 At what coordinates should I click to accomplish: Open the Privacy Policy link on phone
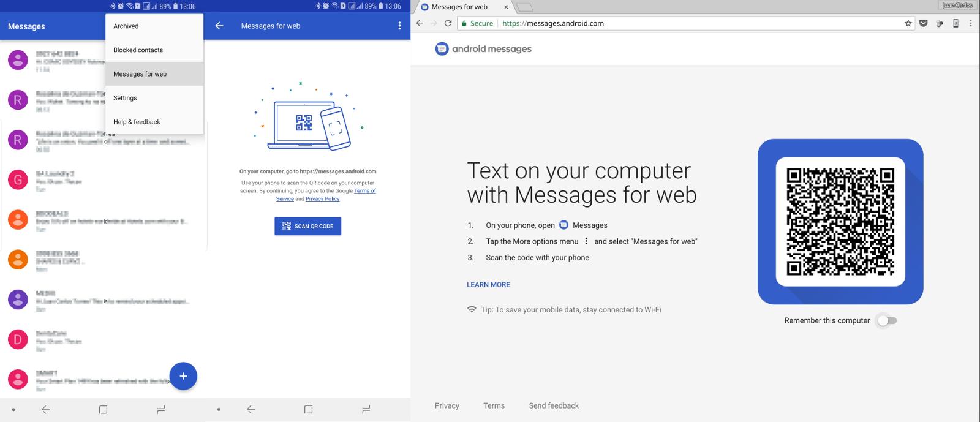click(x=322, y=198)
